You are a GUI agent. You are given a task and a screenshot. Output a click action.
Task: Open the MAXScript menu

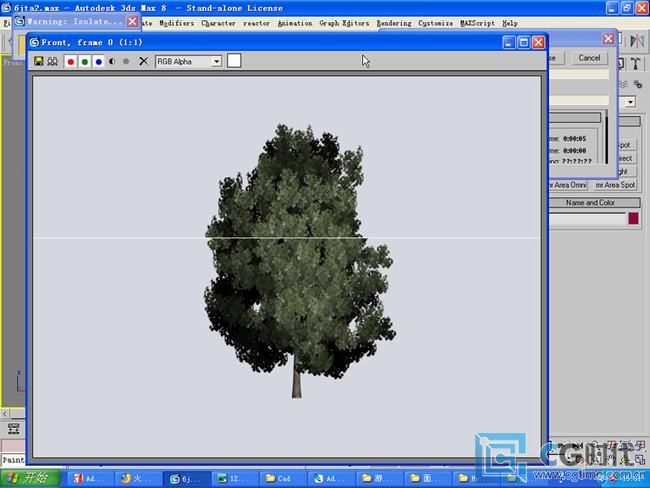click(x=477, y=23)
